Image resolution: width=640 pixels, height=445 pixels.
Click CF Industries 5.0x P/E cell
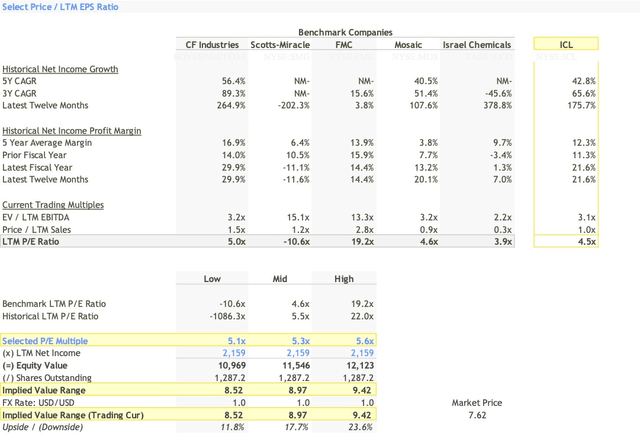click(x=236, y=242)
